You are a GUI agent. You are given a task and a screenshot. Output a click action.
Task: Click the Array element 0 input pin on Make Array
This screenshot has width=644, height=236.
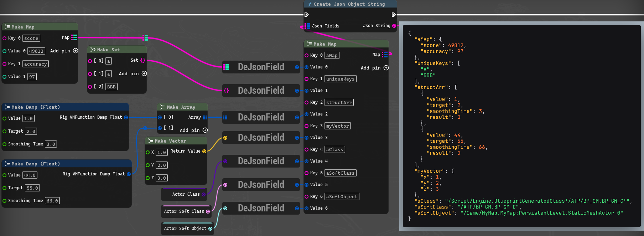160,117
